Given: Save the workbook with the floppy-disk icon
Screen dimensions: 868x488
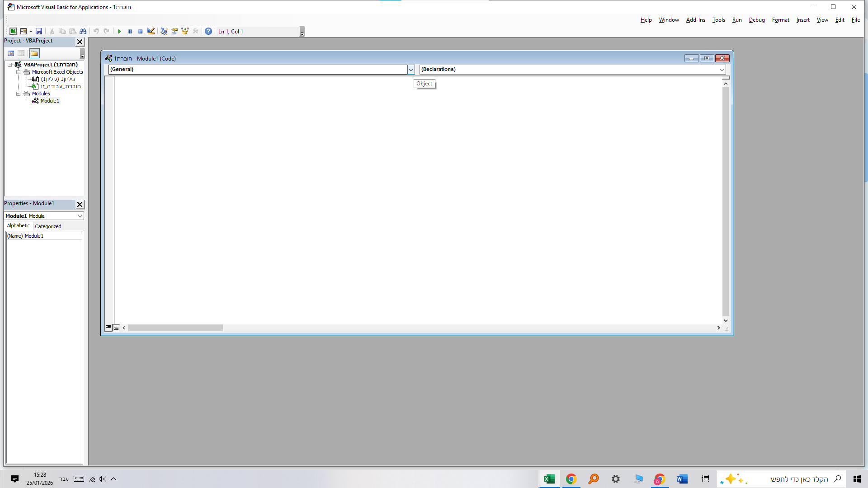Looking at the screenshot, I should click(39, 31).
